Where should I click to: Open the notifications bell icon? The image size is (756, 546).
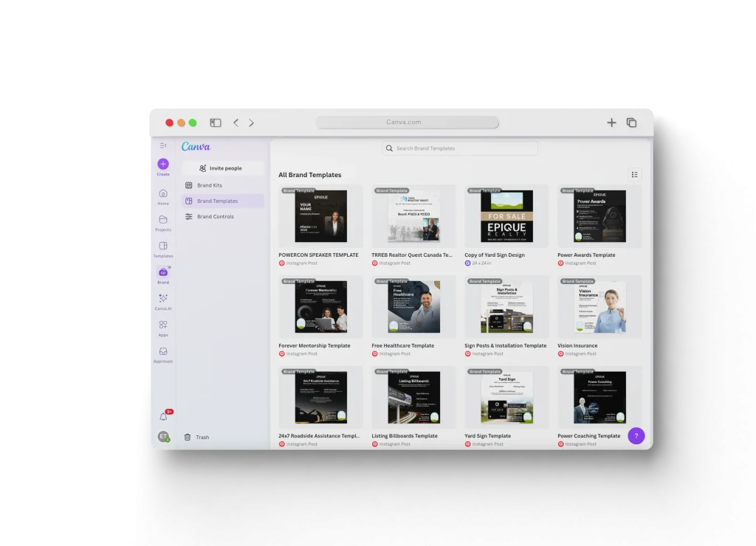click(164, 417)
